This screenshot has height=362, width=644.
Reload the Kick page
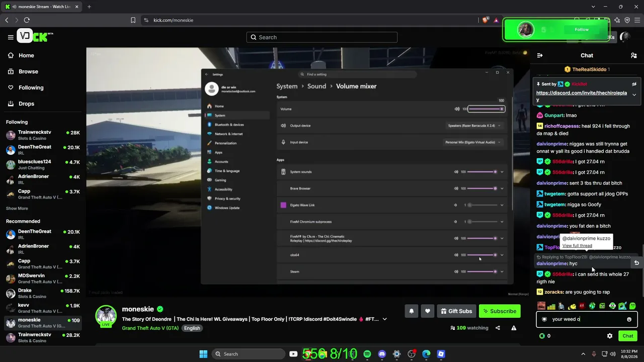point(27,20)
